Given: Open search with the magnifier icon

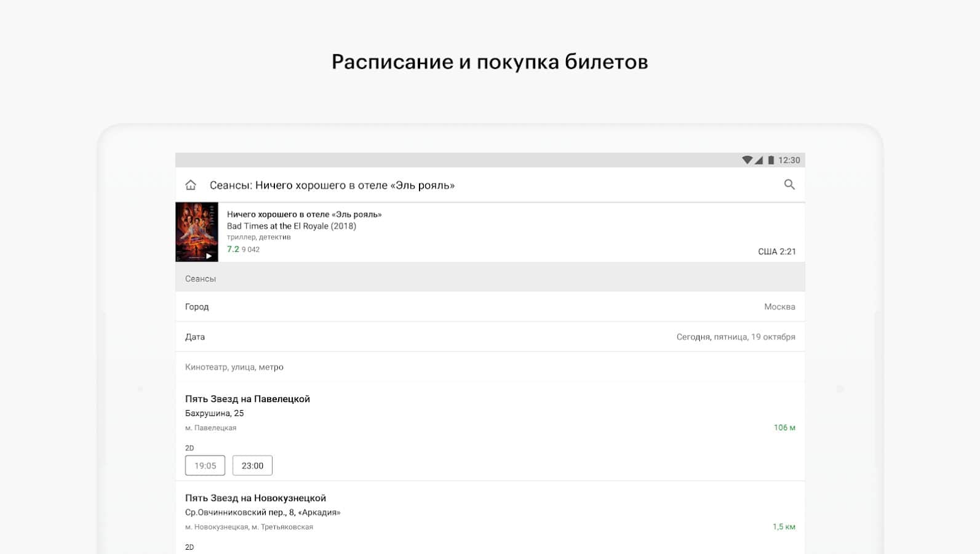Looking at the screenshot, I should (x=789, y=185).
